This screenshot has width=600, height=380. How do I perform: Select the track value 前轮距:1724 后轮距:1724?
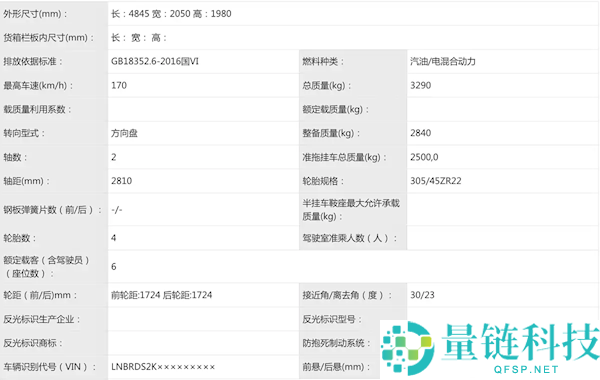[161, 295]
